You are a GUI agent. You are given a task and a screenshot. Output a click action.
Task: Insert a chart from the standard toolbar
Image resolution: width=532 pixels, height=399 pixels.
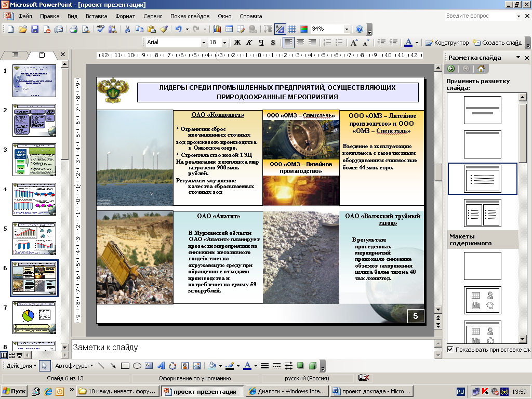point(217,29)
